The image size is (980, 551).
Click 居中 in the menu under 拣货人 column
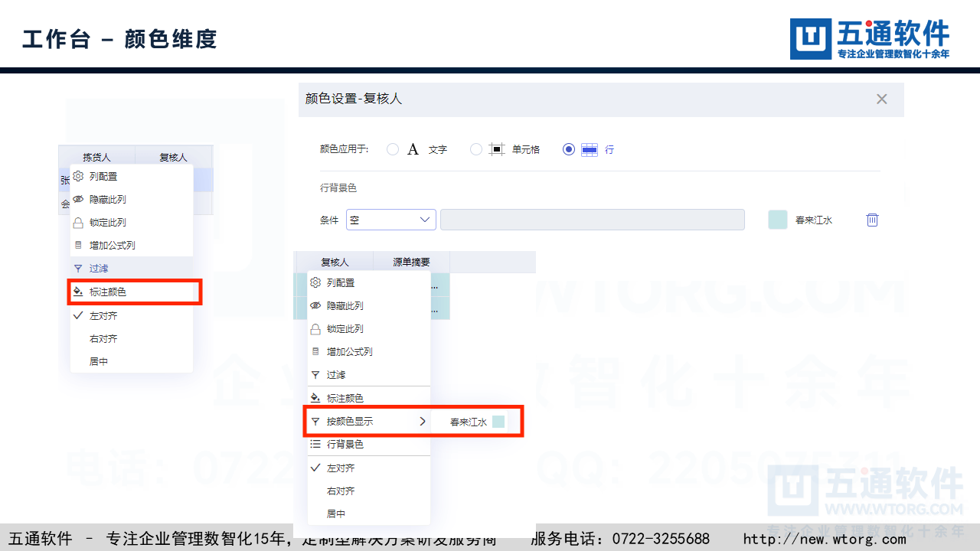coord(99,361)
